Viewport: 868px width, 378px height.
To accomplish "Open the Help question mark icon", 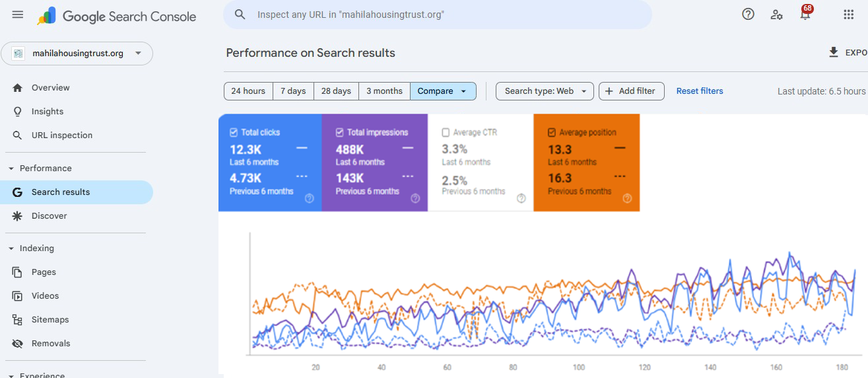I will (x=748, y=15).
